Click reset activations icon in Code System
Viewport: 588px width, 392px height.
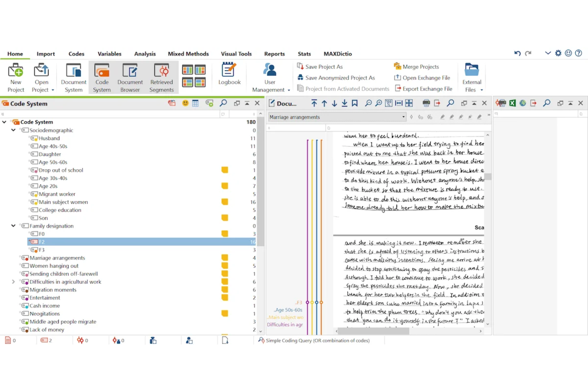[172, 103]
